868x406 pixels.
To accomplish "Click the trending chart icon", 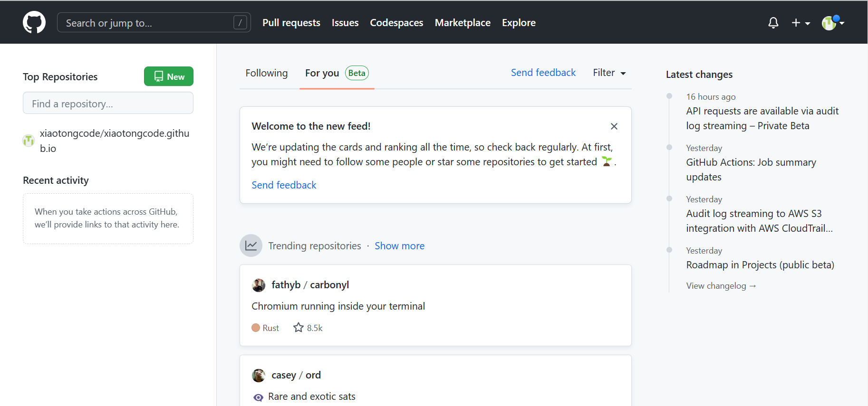I will tap(251, 245).
